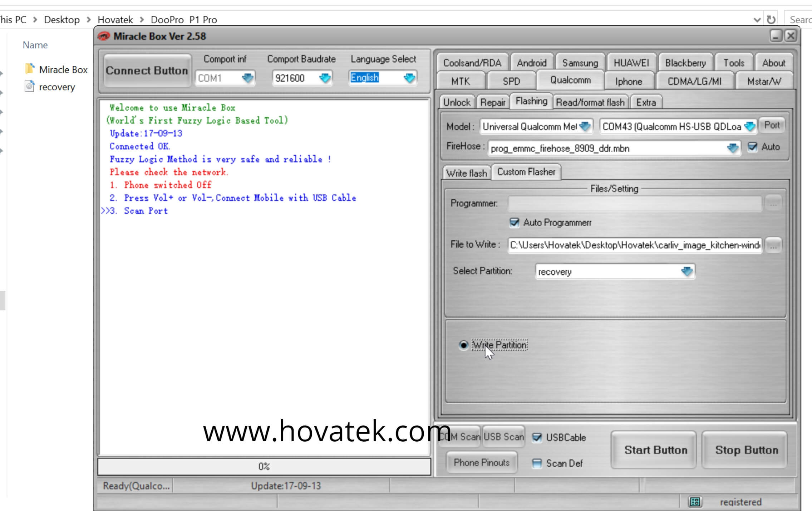The image size is (812, 511).
Task: Toggle the Auto Programmerr checkbox
Action: (x=514, y=223)
